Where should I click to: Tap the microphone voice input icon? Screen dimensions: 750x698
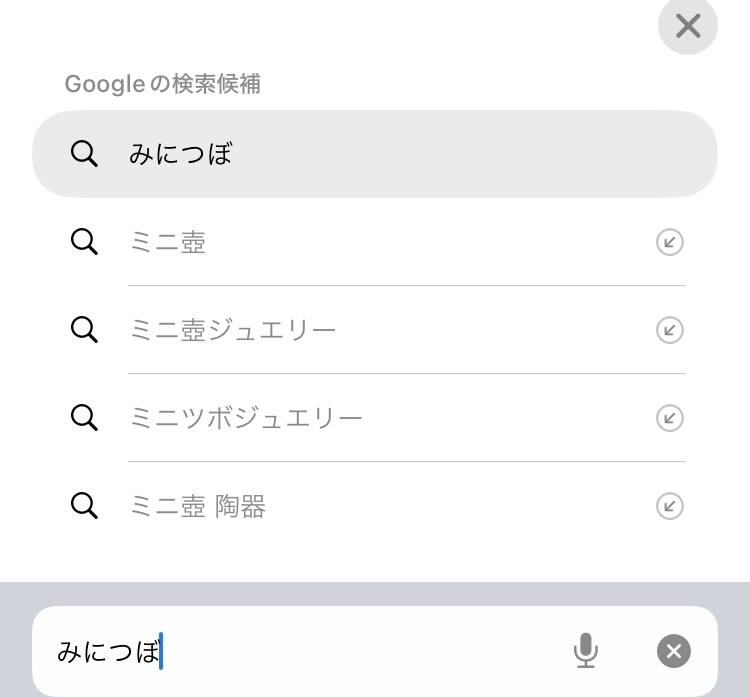click(x=585, y=652)
